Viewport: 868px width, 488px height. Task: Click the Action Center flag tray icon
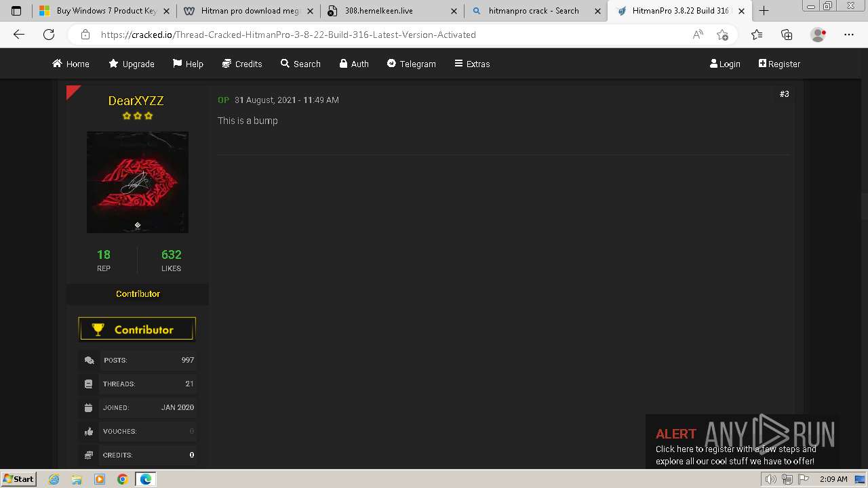[x=804, y=479]
